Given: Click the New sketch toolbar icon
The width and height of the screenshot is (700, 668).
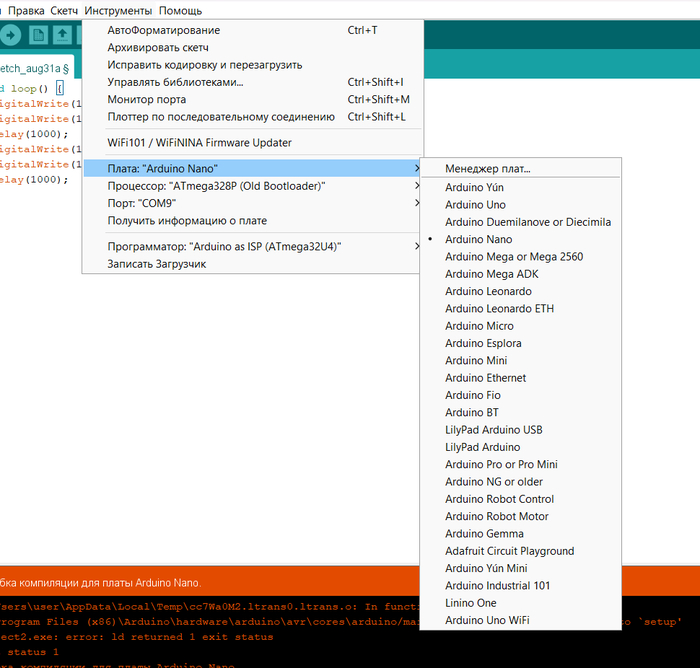Looking at the screenshot, I should (x=38, y=35).
